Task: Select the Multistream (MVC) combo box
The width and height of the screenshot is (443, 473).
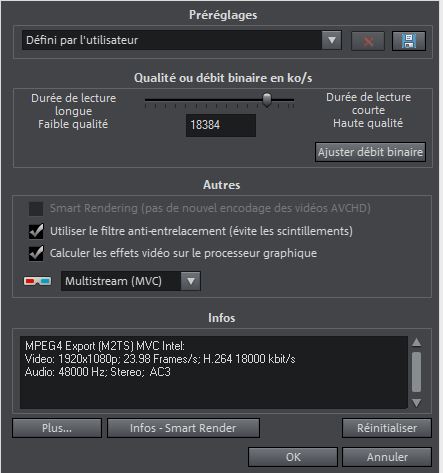Action: coord(131,281)
